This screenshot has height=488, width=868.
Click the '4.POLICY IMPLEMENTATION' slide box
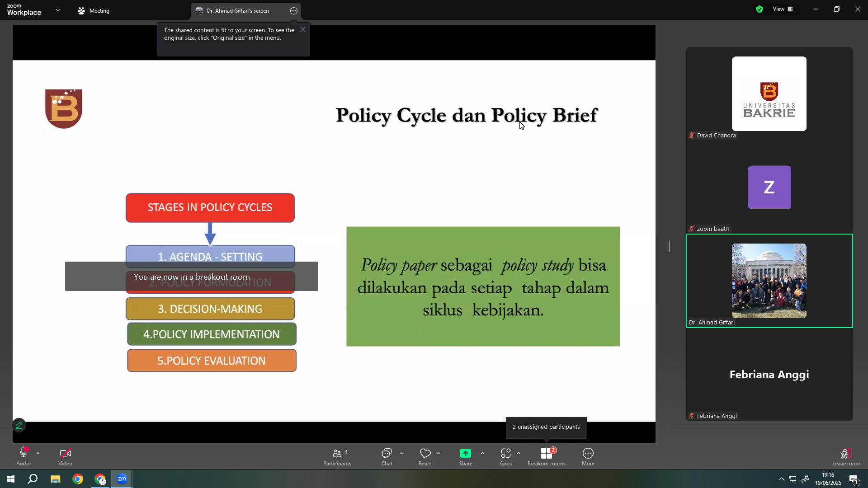tap(212, 334)
